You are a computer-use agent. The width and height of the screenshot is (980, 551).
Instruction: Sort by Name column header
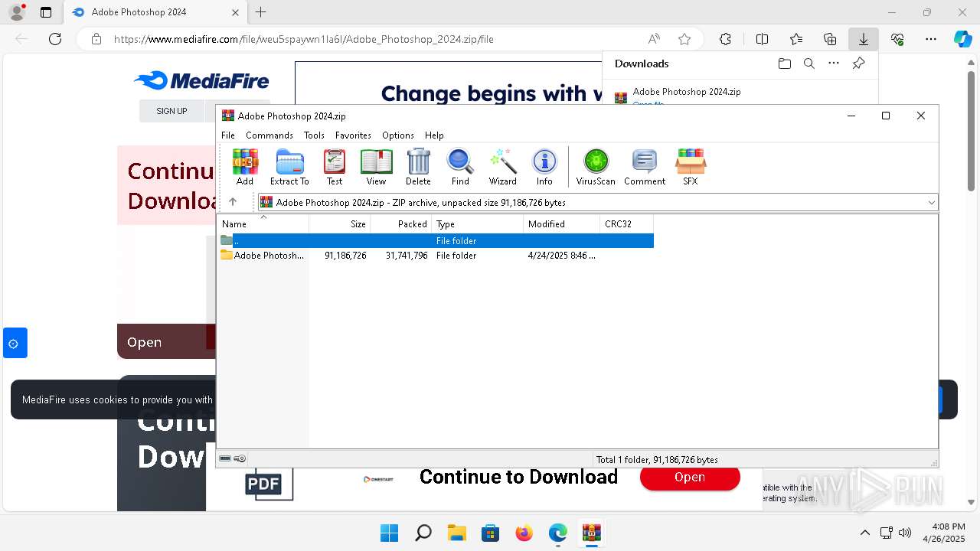pyautogui.click(x=264, y=224)
